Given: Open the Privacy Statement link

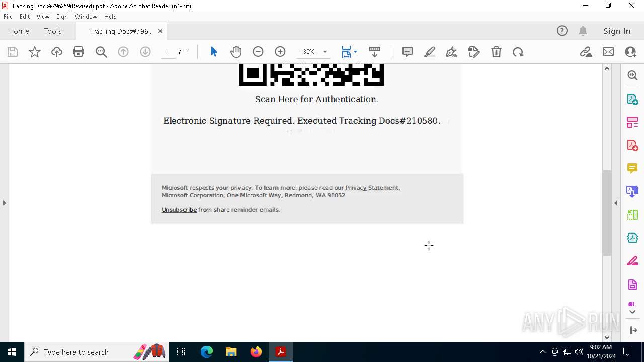Looking at the screenshot, I should click(372, 188).
